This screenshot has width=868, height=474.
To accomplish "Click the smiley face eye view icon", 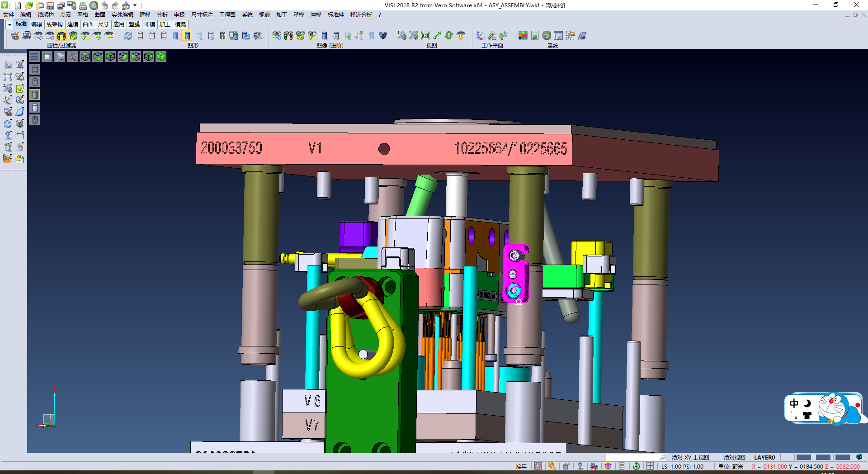I will pos(461,35).
